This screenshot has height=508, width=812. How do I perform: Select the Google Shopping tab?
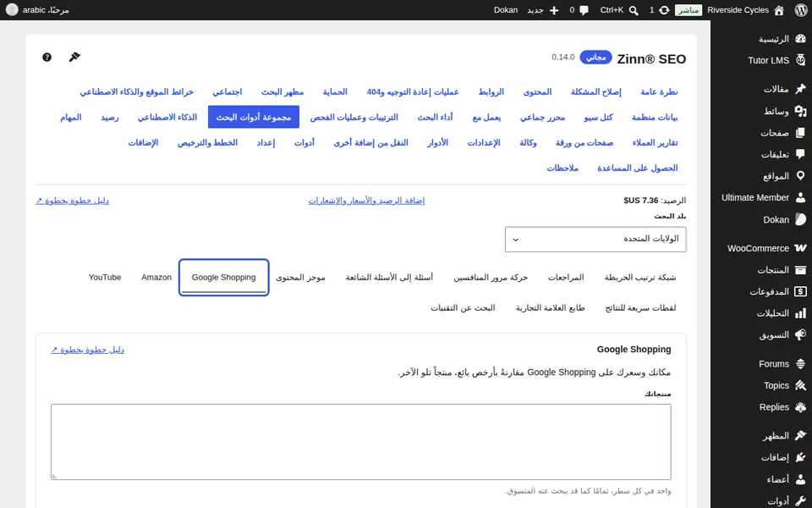tap(223, 278)
